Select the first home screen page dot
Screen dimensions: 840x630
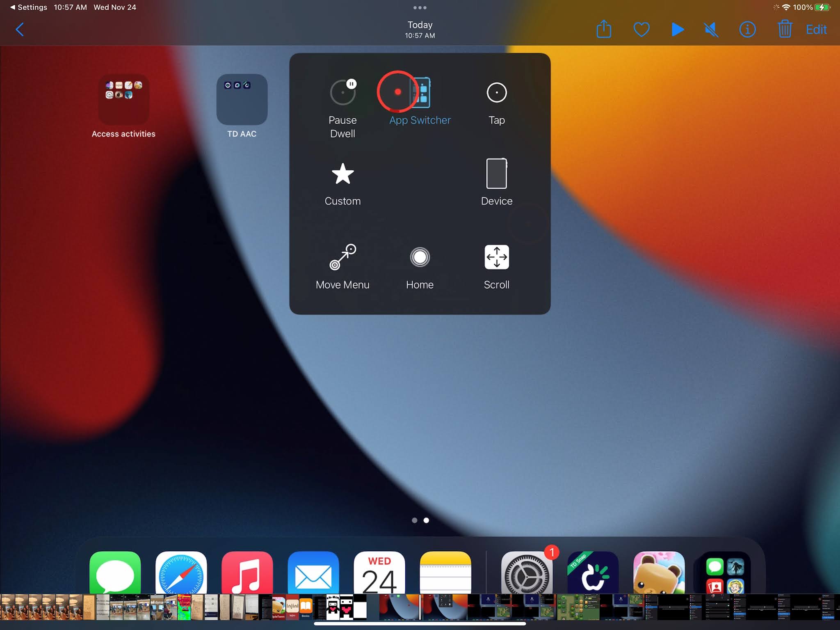tap(413, 520)
